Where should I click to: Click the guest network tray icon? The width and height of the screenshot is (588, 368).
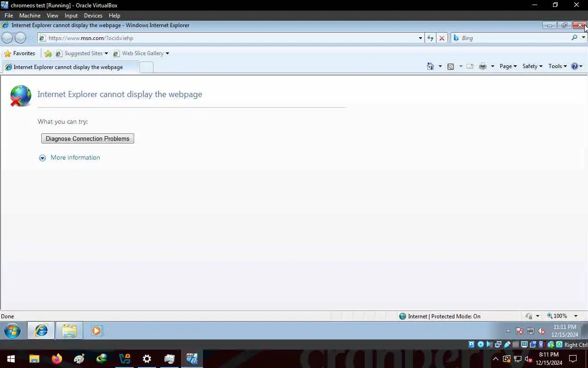click(x=531, y=331)
